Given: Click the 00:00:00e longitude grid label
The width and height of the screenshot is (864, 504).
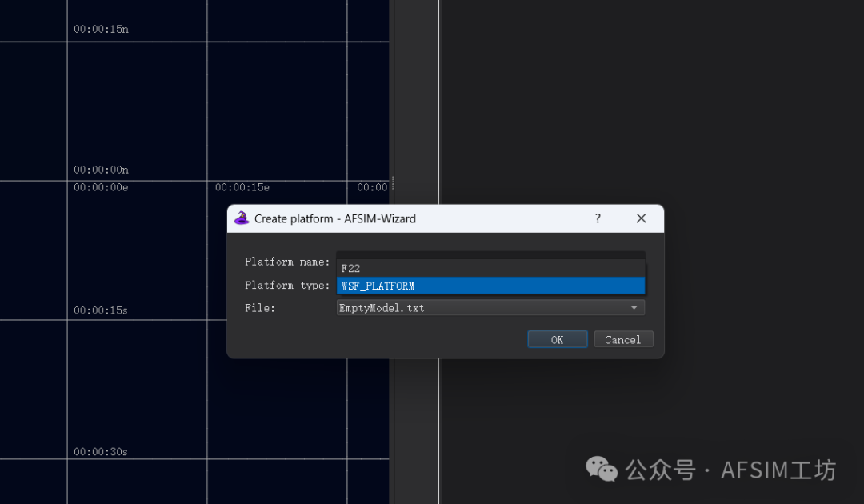Looking at the screenshot, I should 101,187.
